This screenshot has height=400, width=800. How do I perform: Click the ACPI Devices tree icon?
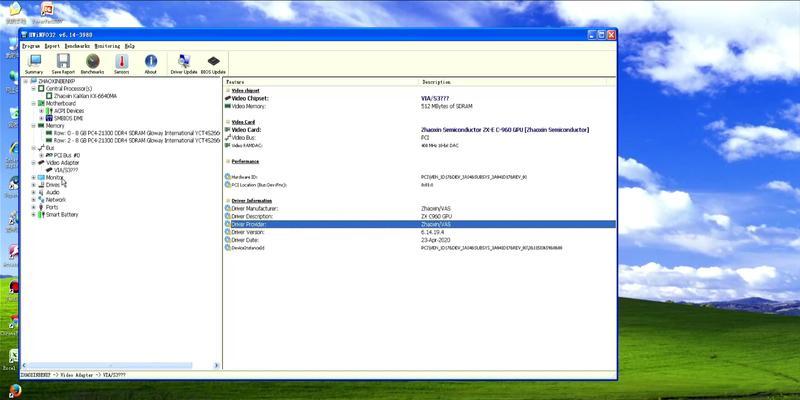pos(49,111)
